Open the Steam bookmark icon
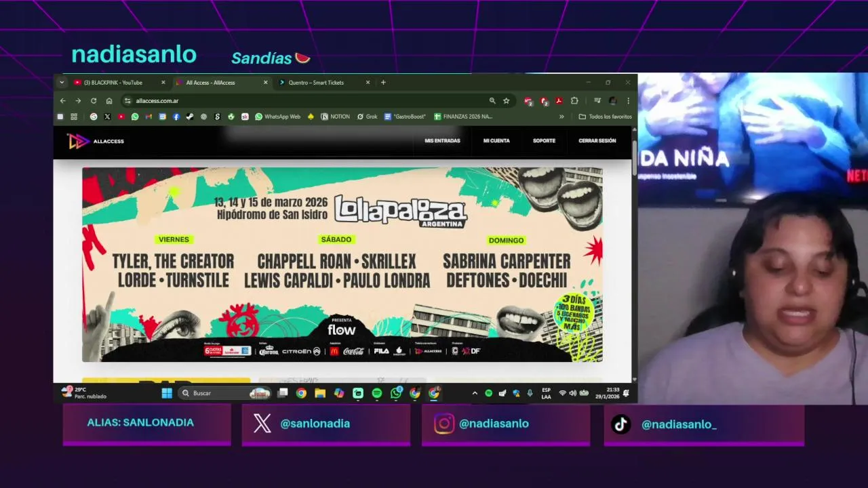 pyautogui.click(x=190, y=117)
